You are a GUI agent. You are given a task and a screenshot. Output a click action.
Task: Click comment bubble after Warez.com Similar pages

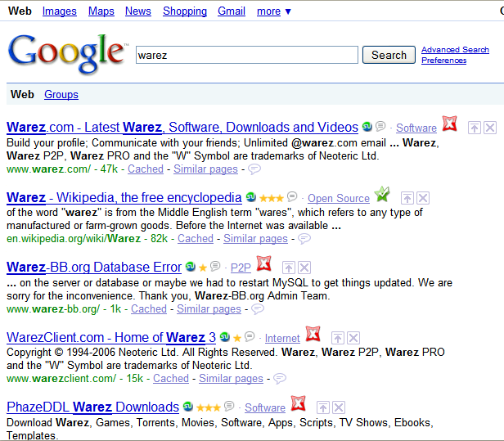click(254, 169)
